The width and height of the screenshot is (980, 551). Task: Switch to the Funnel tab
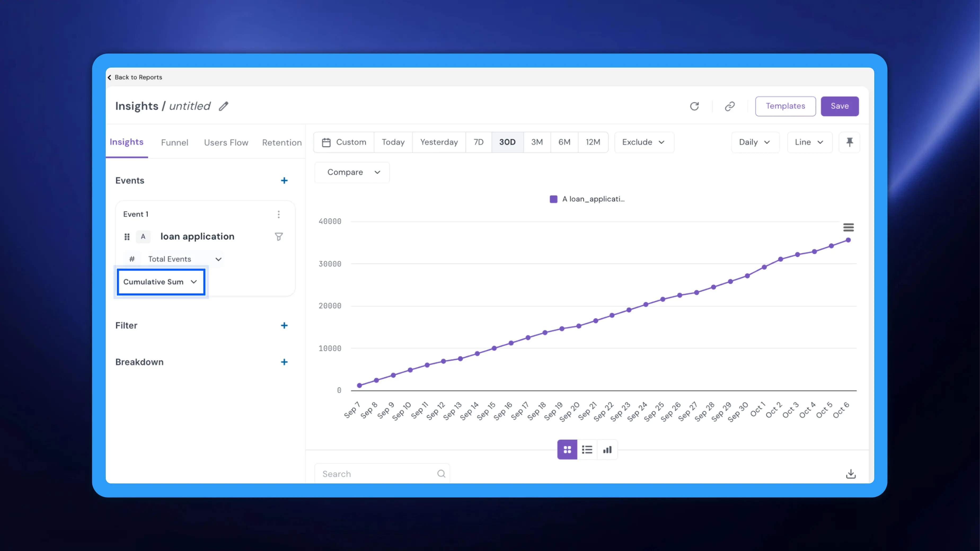point(175,143)
